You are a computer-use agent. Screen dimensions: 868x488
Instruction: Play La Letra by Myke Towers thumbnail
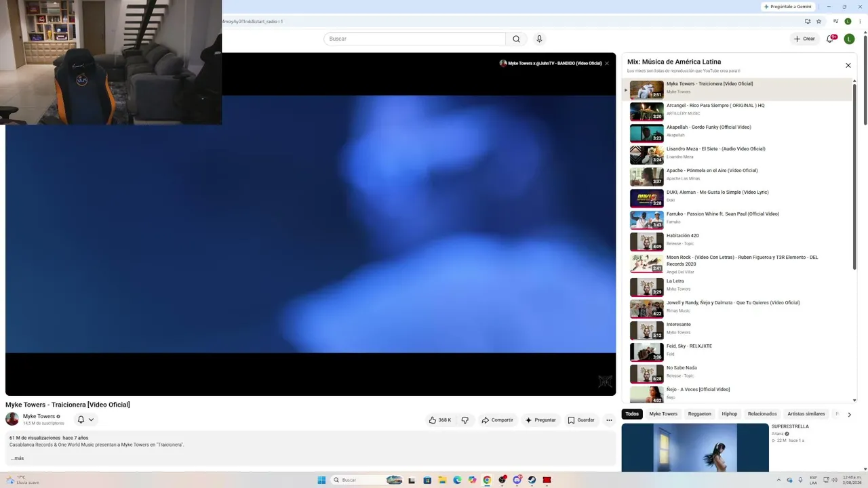pos(647,287)
